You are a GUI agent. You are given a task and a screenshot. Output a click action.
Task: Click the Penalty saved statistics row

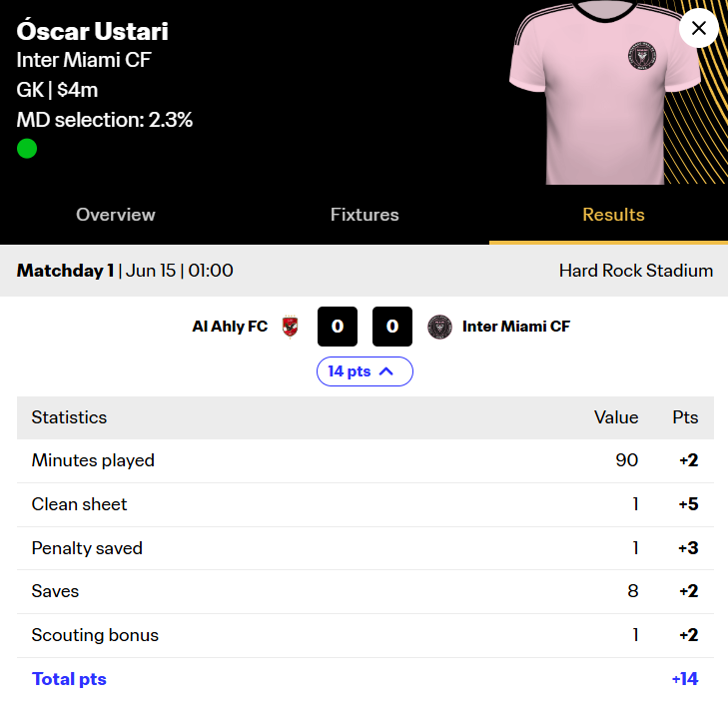[364, 548]
